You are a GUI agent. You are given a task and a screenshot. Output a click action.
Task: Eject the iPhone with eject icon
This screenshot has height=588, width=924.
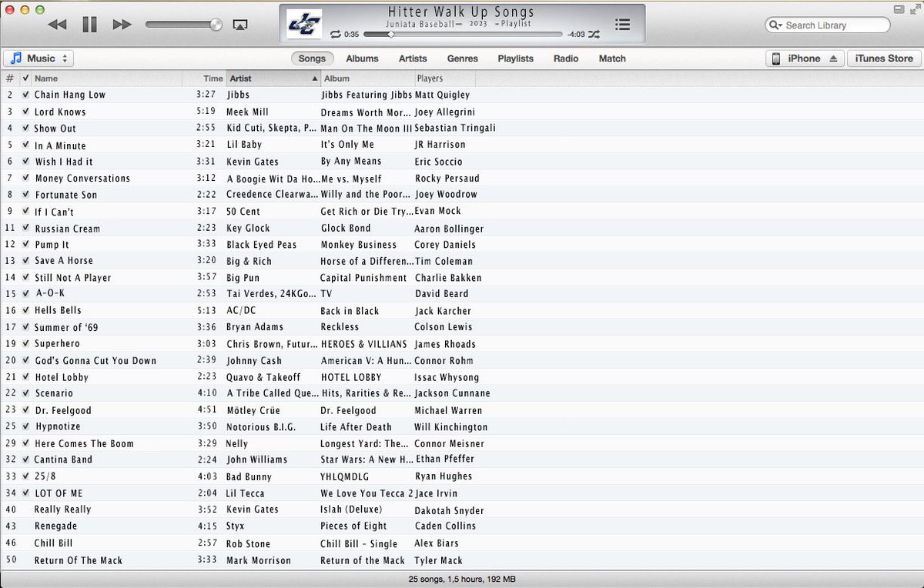click(832, 58)
